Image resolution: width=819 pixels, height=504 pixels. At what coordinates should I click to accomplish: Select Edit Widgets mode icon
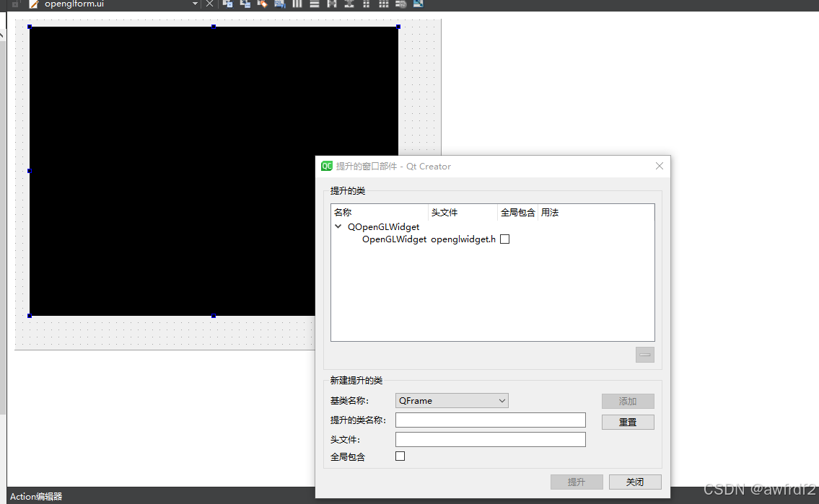228,4
